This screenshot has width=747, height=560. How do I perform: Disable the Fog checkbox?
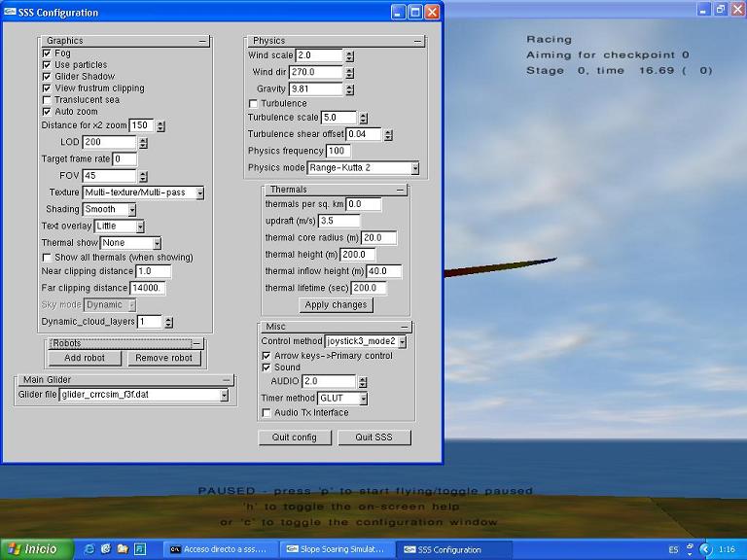click(x=47, y=53)
